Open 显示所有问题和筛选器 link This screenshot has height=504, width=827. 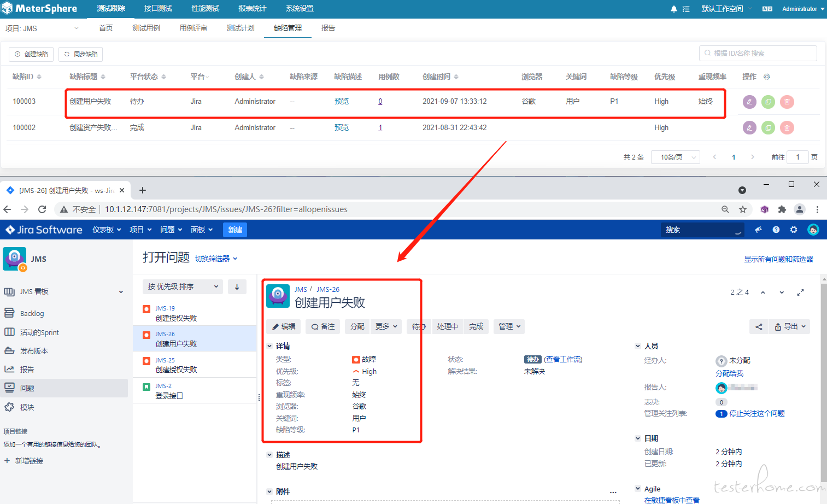[x=778, y=259]
